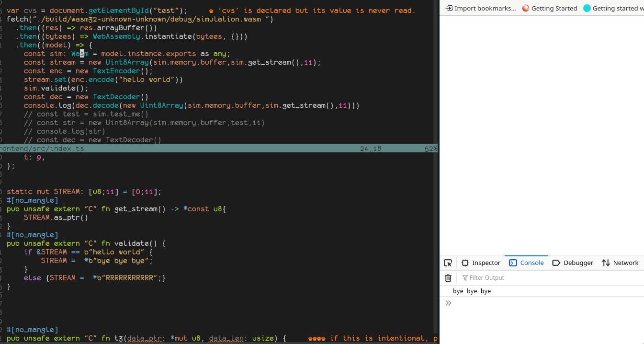Screen dimensions: 644x344
Task: Click 'const enc = new TextEncoder()' line
Action: (x=89, y=71)
